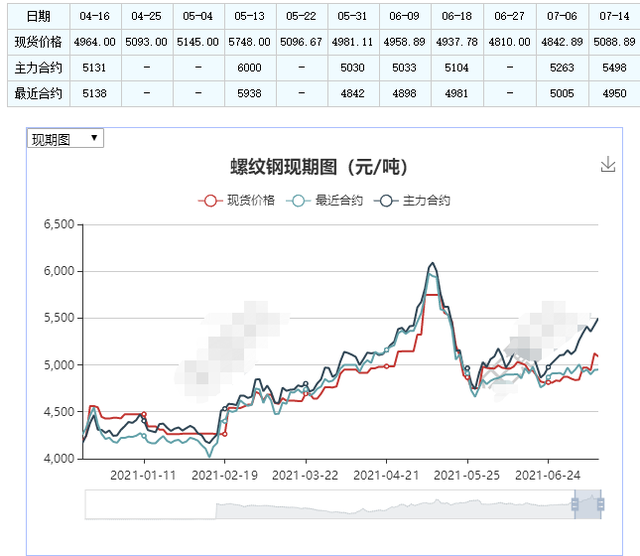The height and width of the screenshot is (556, 640).
Task: Click the chart title 螺纹钢现期图
Action: (319, 166)
